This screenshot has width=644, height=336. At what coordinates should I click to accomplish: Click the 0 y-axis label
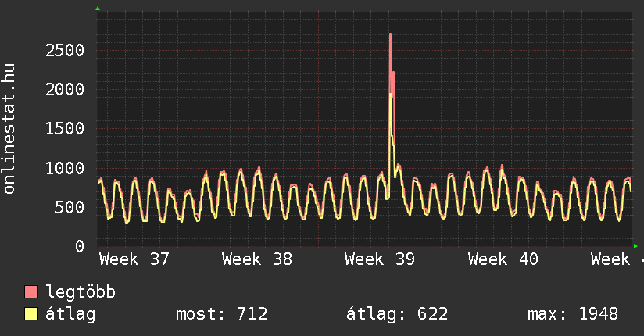80,246
